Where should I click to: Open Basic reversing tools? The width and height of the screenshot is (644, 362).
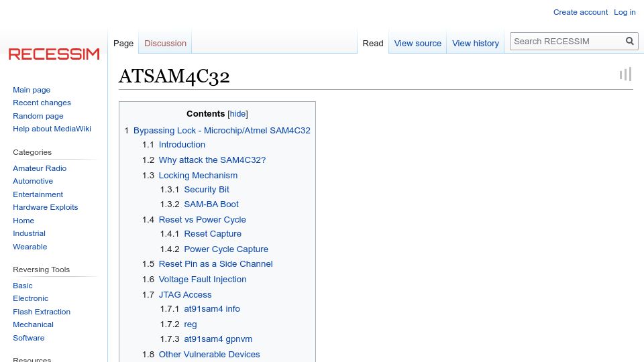point(23,286)
